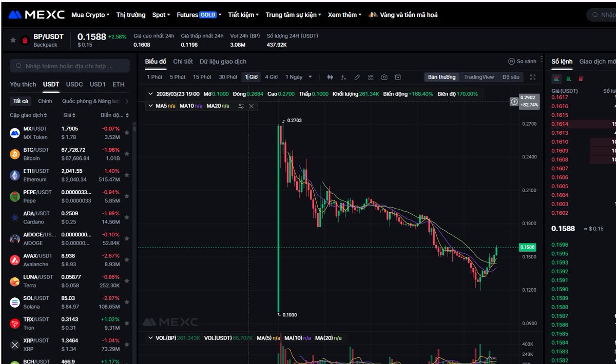Open chart display settings grid icon
The image size is (616, 364).
pyautogui.click(x=371, y=77)
